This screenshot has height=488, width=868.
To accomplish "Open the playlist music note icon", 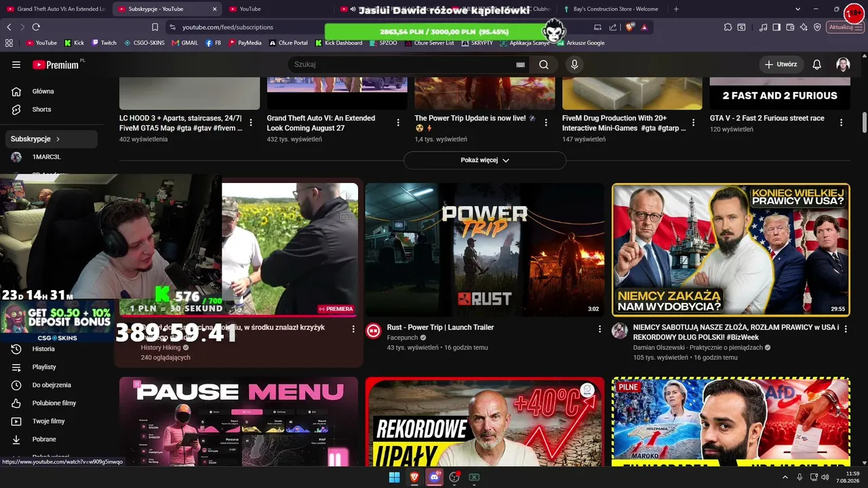I will pos(764,27).
